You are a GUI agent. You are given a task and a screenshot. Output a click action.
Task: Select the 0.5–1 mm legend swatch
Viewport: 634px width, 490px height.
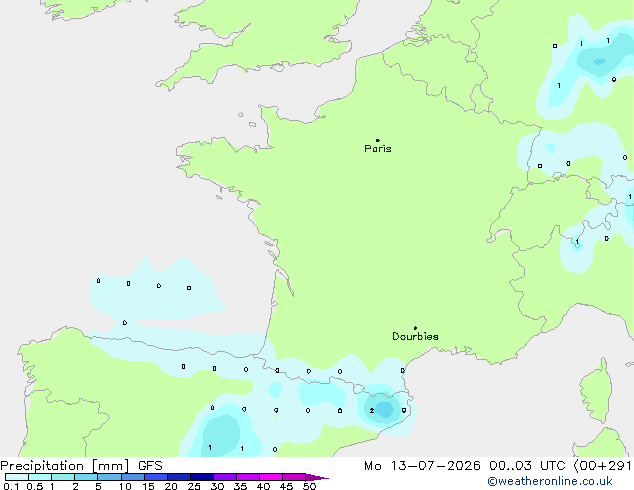(40, 477)
